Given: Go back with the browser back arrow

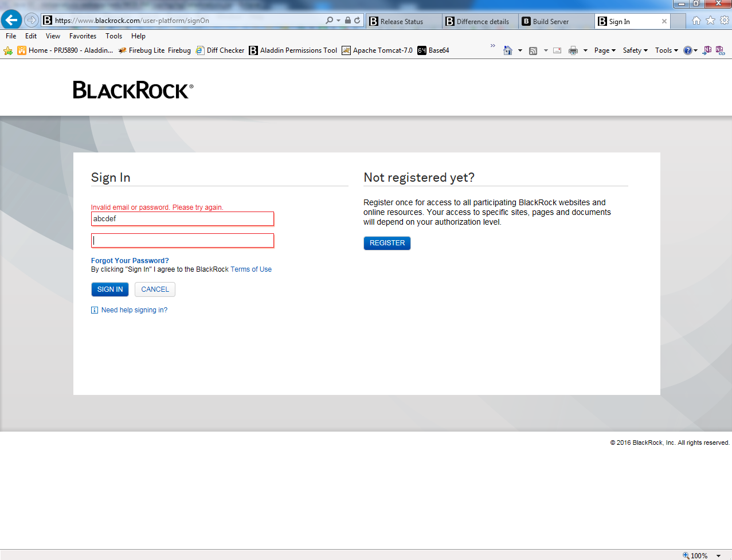Looking at the screenshot, I should click(x=11, y=20).
